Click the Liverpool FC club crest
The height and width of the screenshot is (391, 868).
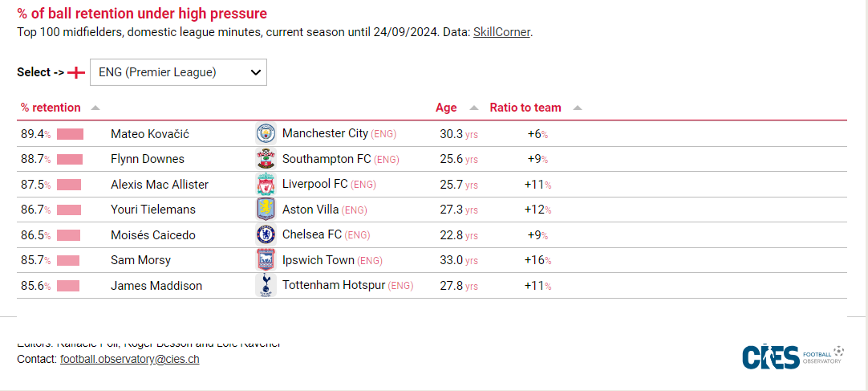pos(266,185)
